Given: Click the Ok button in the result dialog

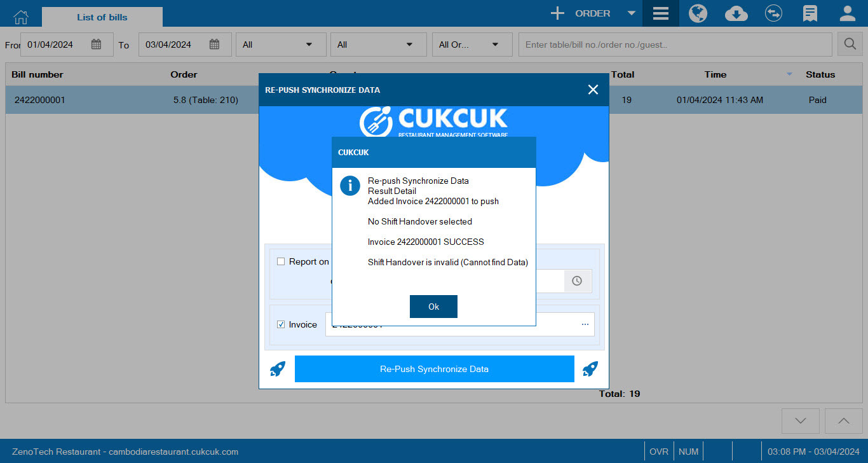Looking at the screenshot, I should pyautogui.click(x=433, y=306).
